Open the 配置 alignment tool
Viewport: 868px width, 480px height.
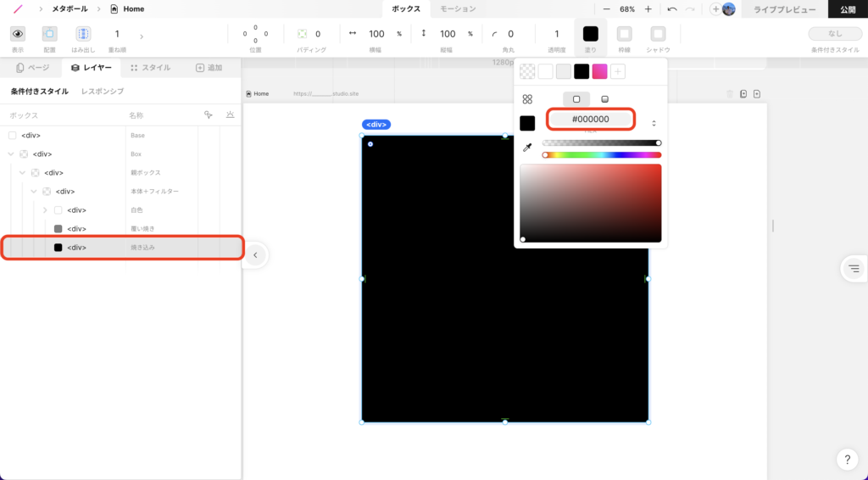49,34
